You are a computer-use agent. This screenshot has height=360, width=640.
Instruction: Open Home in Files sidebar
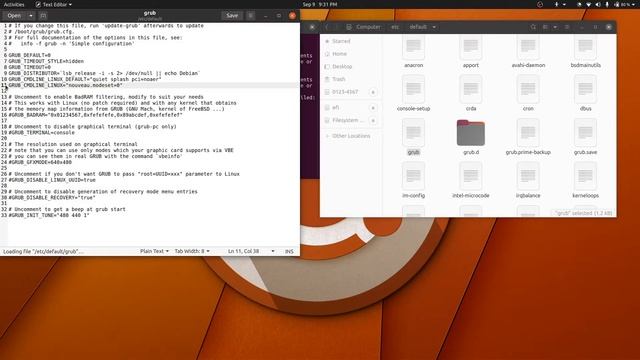[351, 54]
